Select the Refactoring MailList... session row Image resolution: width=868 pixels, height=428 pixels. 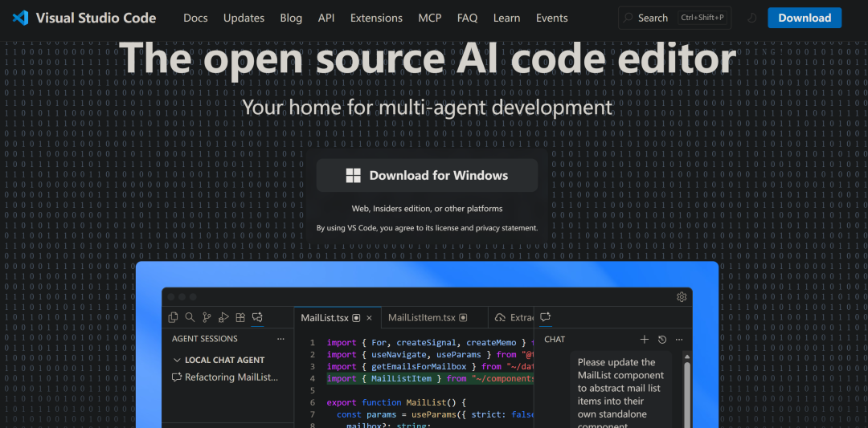pyautogui.click(x=227, y=377)
